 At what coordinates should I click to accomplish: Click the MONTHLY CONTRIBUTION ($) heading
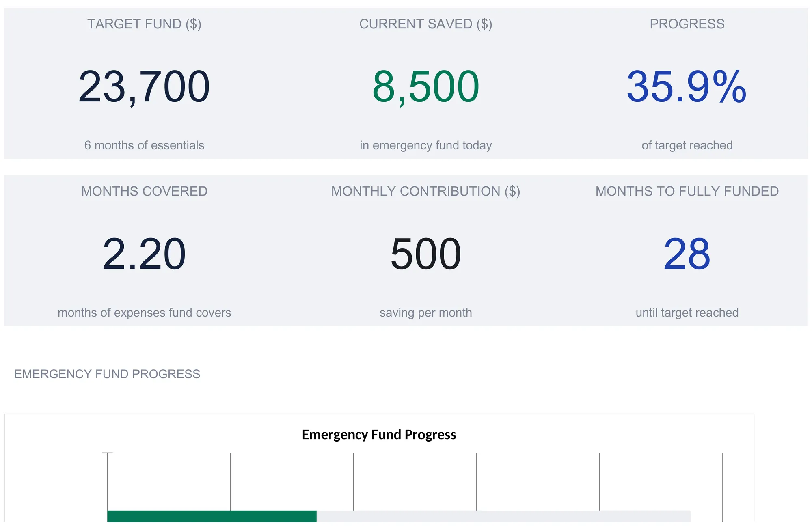[x=425, y=191]
